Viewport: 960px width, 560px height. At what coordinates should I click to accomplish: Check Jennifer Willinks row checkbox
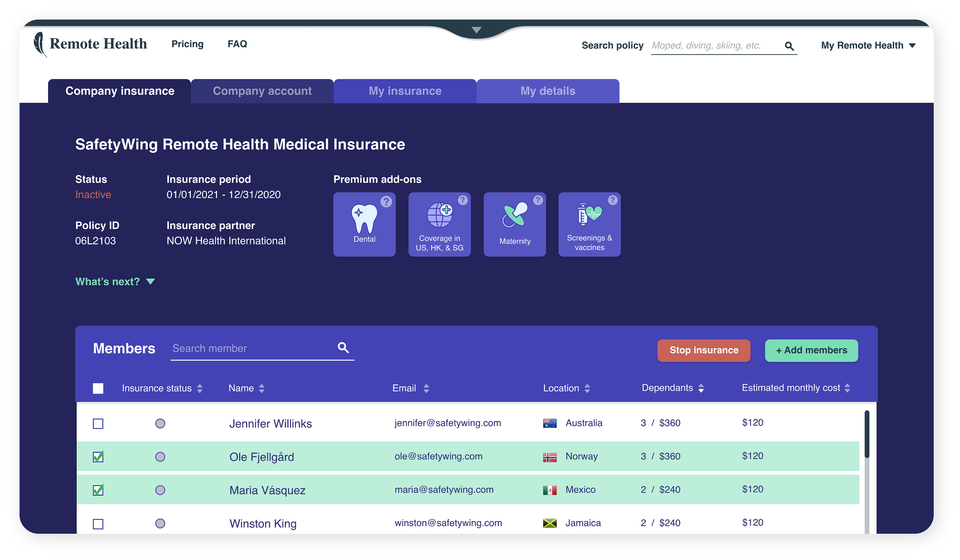point(98,423)
